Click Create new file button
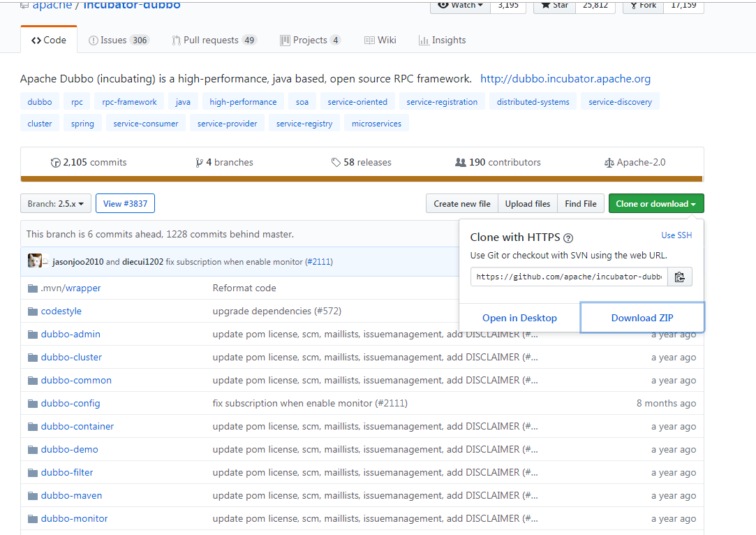The image size is (756, 535). [x=462, y=203]
